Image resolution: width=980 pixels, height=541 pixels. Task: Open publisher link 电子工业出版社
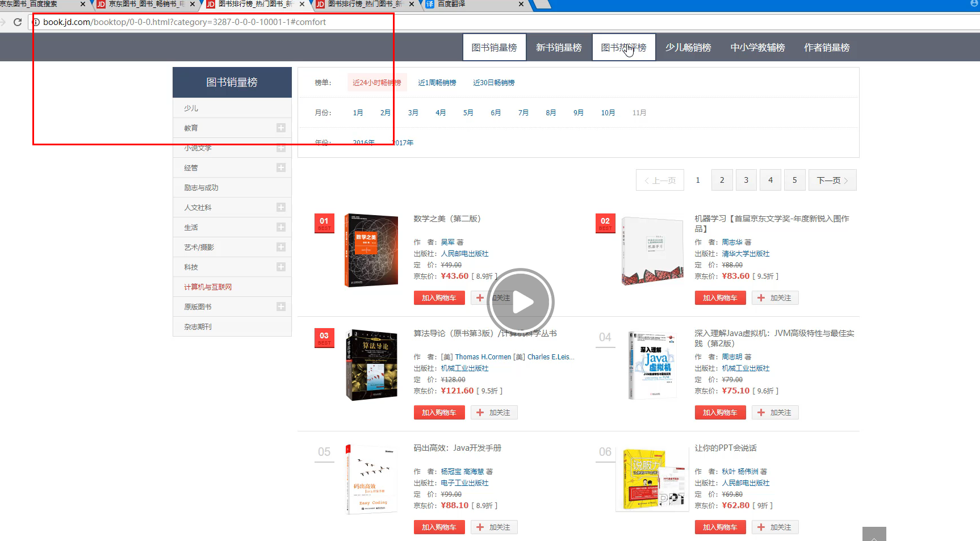464,483
